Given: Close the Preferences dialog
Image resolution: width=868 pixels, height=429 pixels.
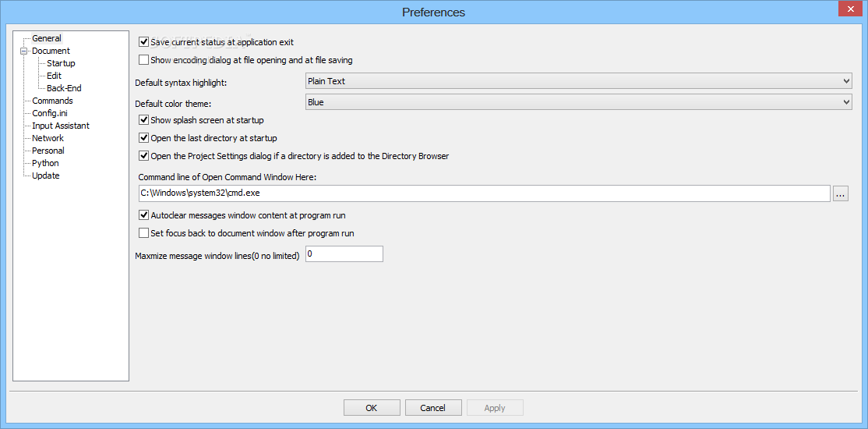Looking at the screenshot, I should pos(851,9).
